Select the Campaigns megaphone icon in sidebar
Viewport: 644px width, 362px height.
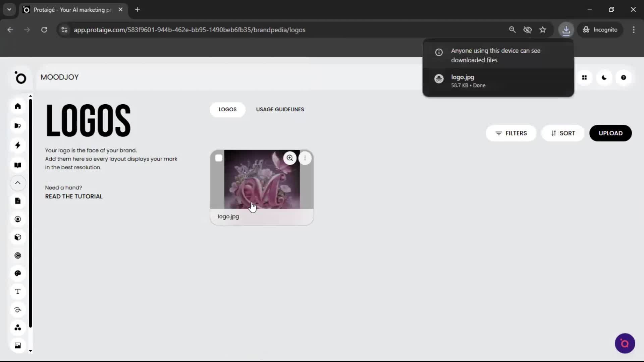[x=18, y=126]
